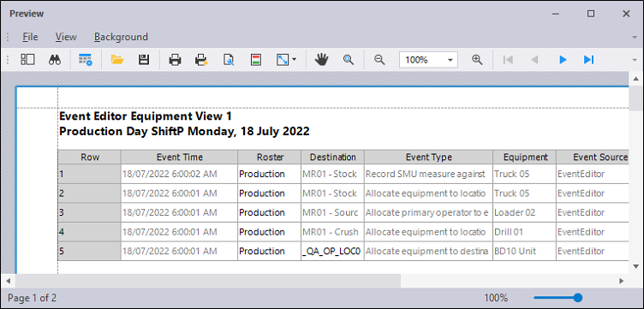Image resolution: width=644 pixels, height=309 pixels.
Task: Open the File menu
Action: click(30, 37)
